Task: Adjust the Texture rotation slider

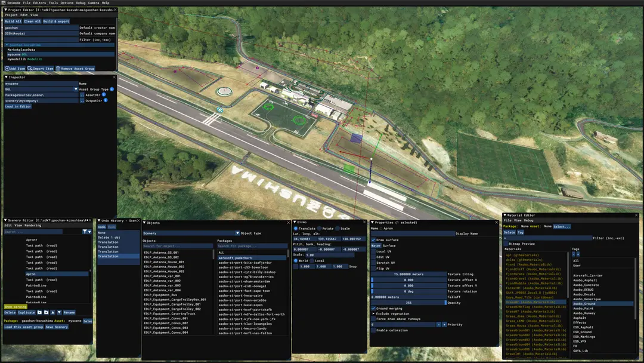Action: point(409,291)
